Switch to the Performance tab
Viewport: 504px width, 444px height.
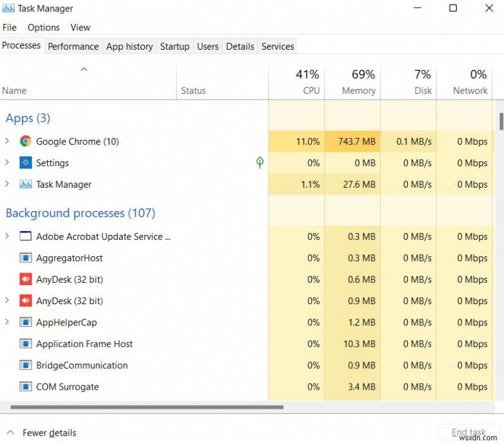coord(73,46)
